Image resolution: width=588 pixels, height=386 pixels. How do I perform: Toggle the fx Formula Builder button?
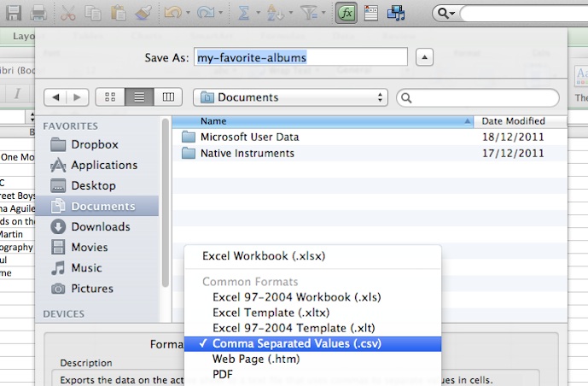click(346, 13)
